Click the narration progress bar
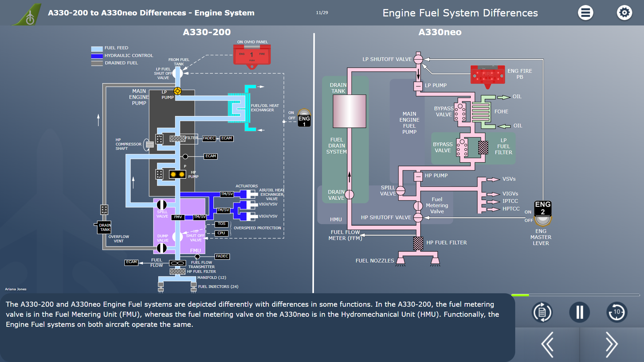Screen dimensions: 644x362 (575, 295)
